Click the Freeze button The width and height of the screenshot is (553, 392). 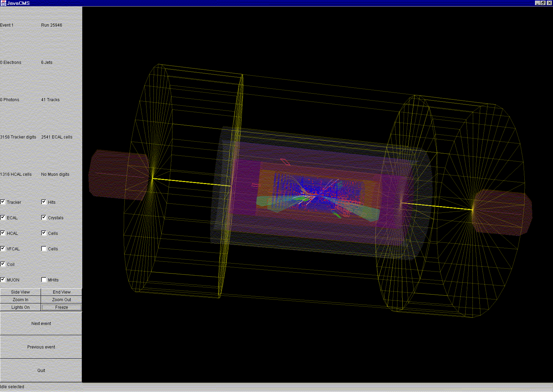(61, 307)
